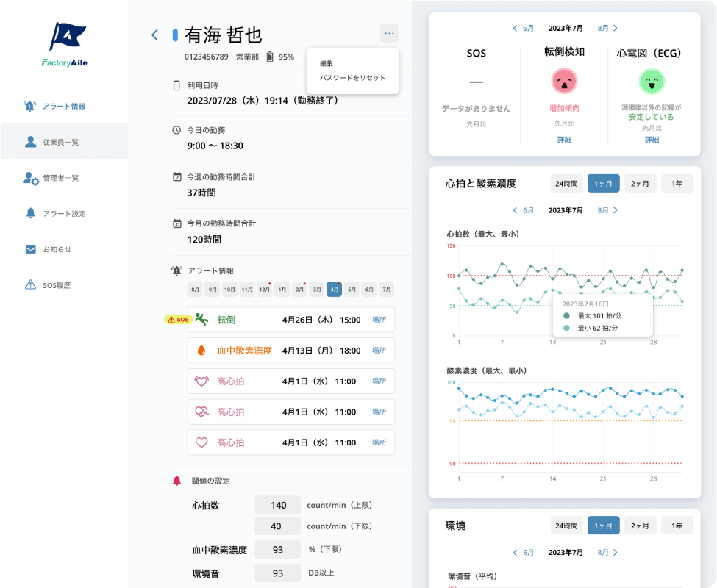The height and width of the screenshot is (588, 717).
Task: Click the three-dots more options button
Action: coord(389,33)
